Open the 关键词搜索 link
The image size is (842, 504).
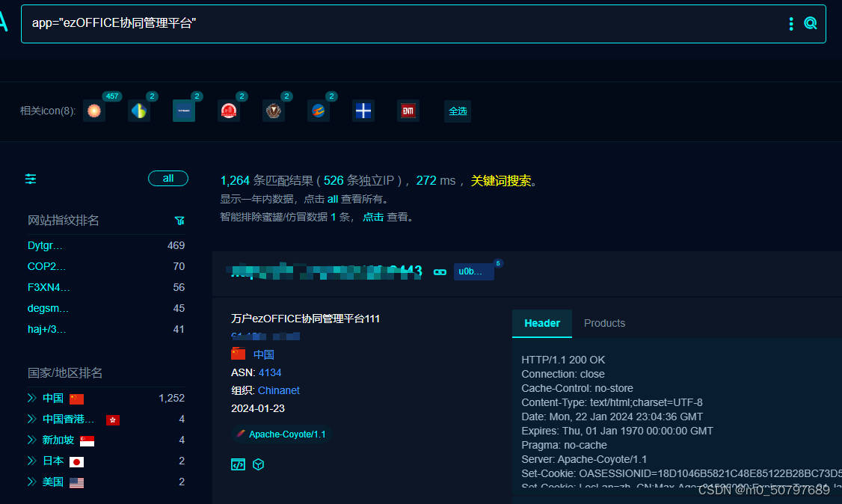pos(502,180)
